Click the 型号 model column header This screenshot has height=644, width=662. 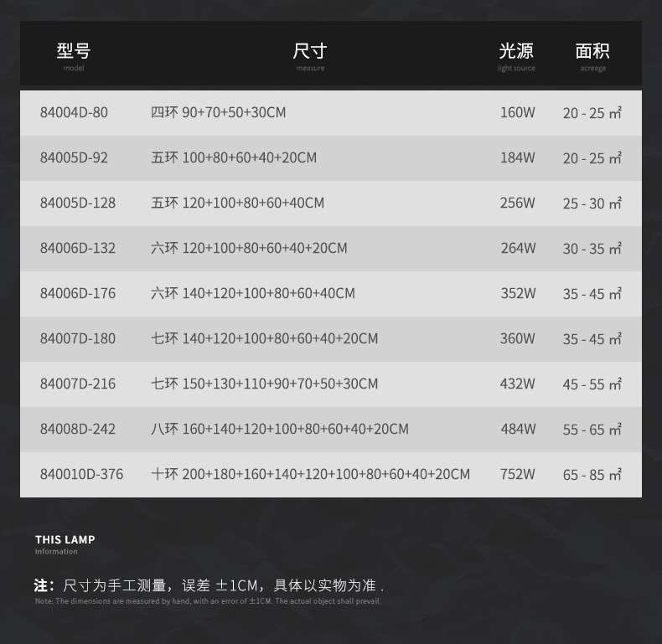74,55
